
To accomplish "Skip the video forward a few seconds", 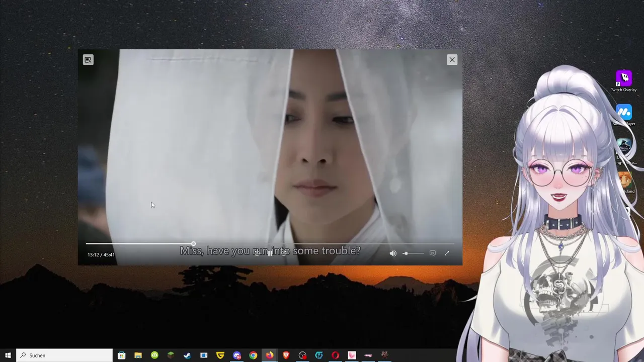I will click(283, 253).
